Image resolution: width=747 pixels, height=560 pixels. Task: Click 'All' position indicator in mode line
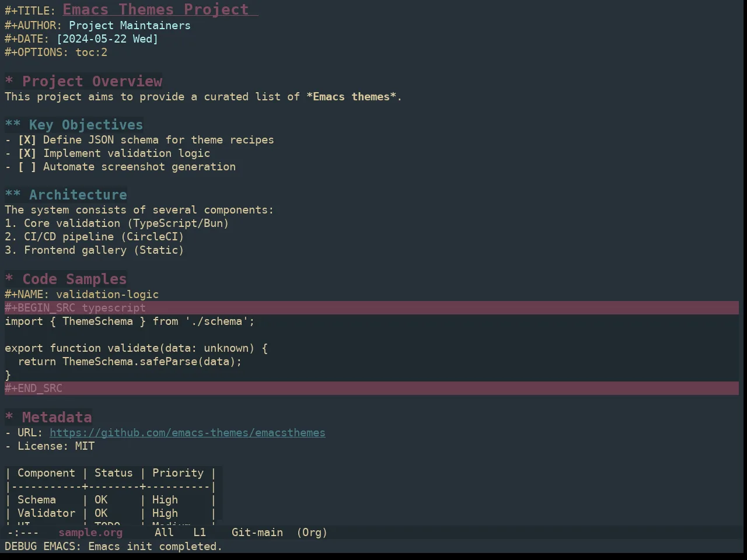[164, 533]
